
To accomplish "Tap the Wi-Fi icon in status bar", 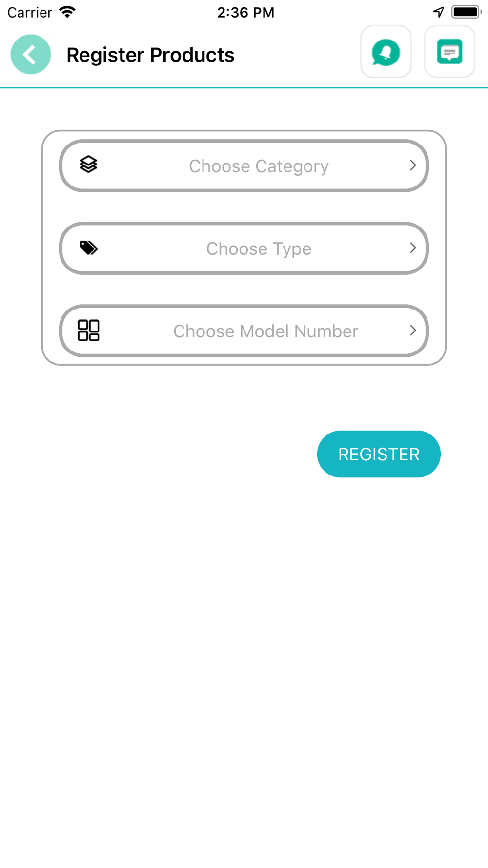I will point(67,12).
